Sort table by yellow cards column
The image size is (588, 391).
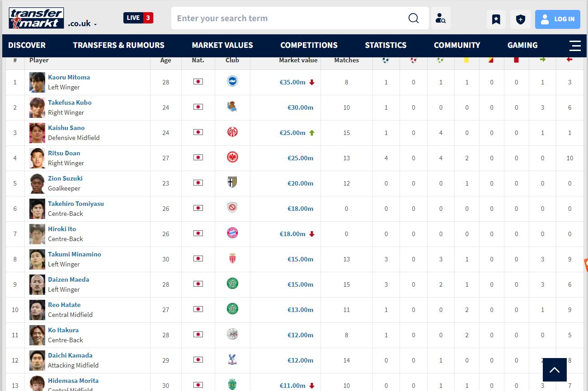click(467, 60)
